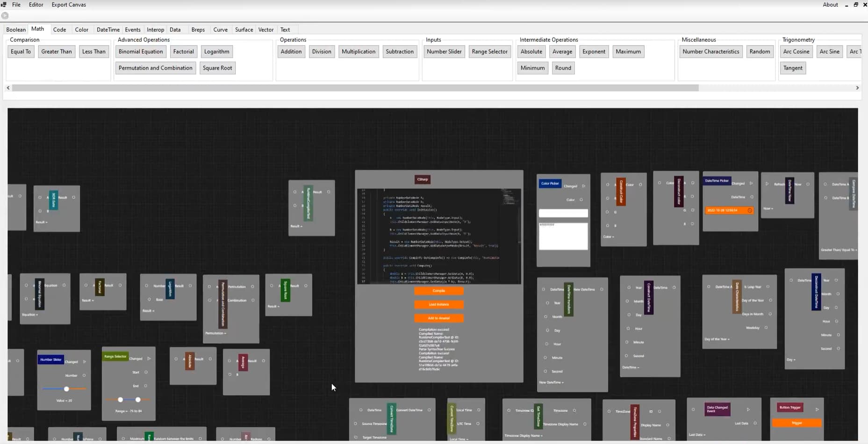Open Day of the Year dropdown on Date Characteristics node
Viewport: 868px width, 444px height.
(717, 339)
